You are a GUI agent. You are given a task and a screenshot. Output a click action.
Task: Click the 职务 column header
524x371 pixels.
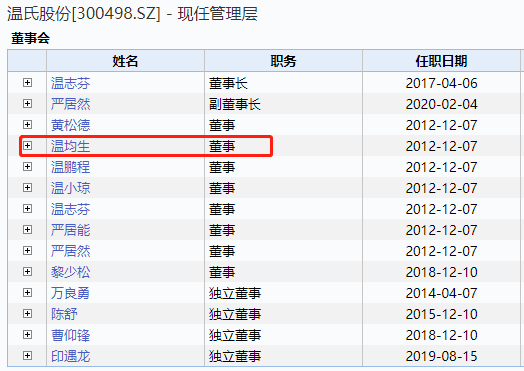pyautogui.click(x=283, y=61)
